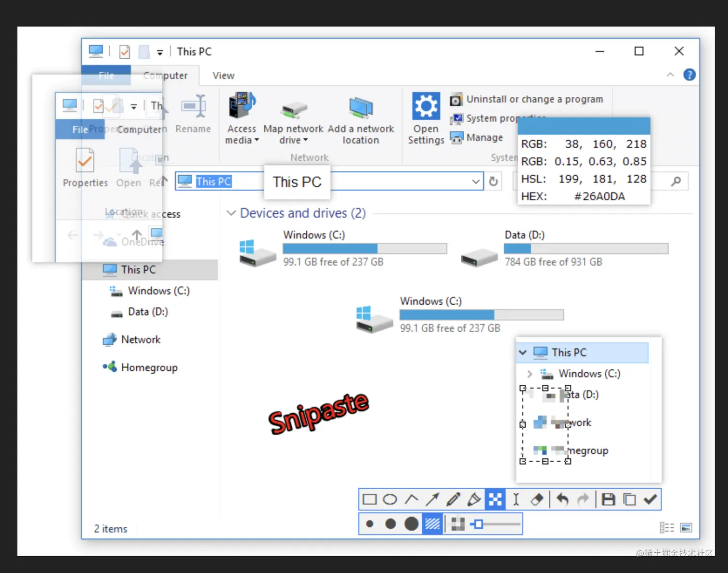
Task: Collapse the Devices and drives group
Action: coord(231,213)
